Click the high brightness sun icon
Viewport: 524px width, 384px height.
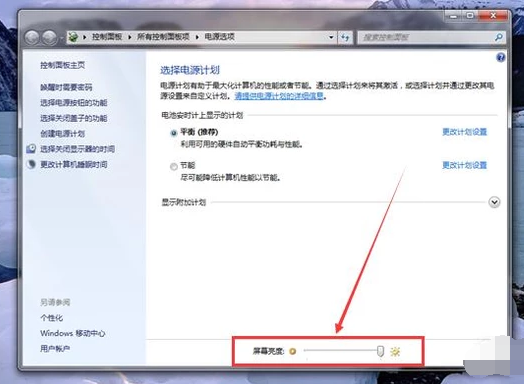(x=395, y=351)
